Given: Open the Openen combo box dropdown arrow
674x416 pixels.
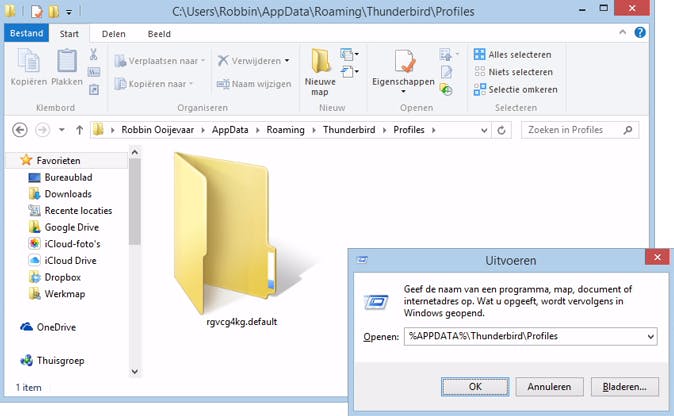Looking at the screenshot, I should pos(651,336).
